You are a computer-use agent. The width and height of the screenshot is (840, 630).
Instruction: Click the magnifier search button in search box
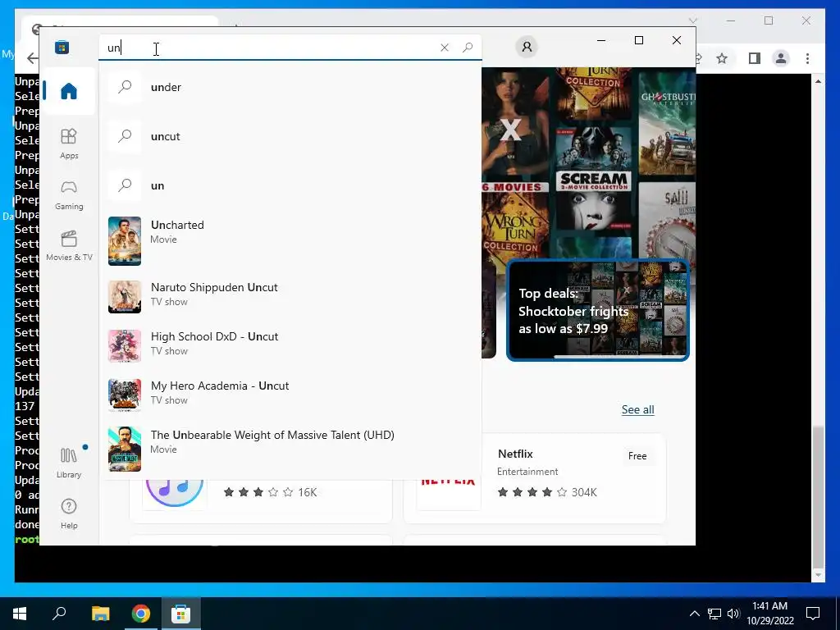click(468, 48)
